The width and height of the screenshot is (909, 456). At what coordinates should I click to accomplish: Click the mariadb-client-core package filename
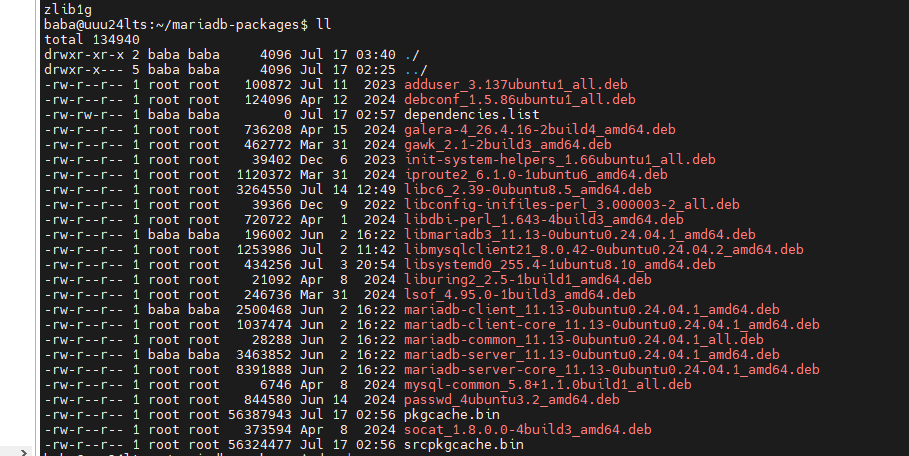pos(611,324)
